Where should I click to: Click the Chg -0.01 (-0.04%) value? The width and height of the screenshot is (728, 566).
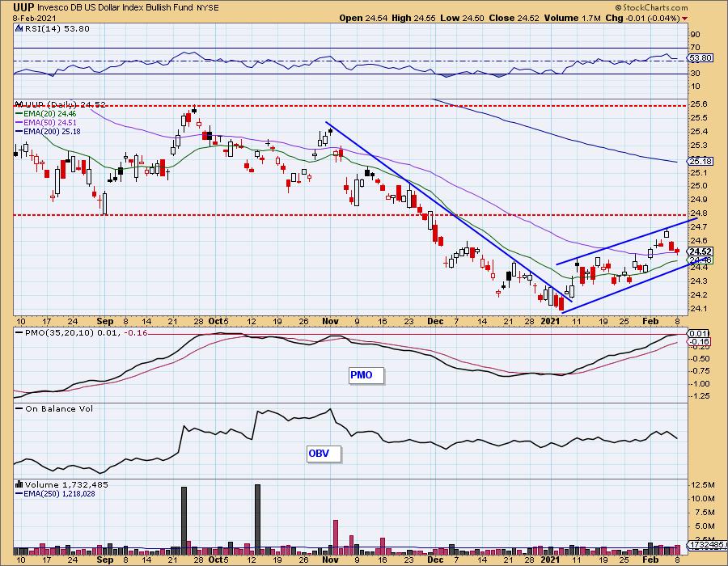pyautogui.click(x=643, y=18)
